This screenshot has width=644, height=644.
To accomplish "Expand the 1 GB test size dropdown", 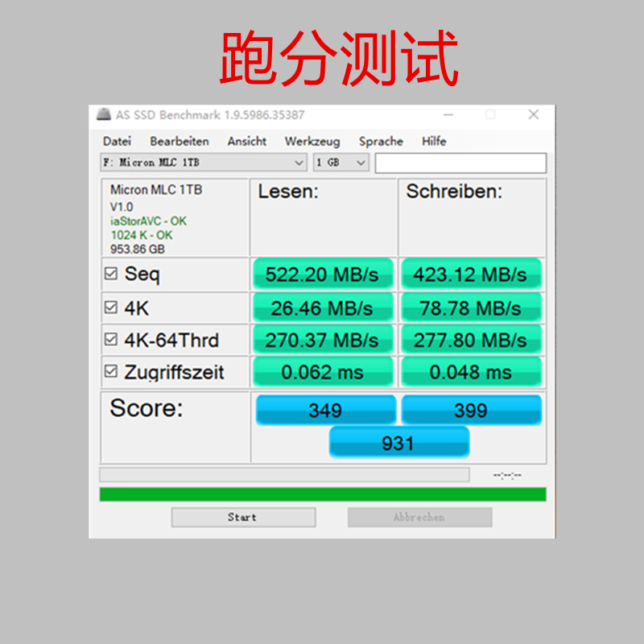I will [x=341, y=163].
